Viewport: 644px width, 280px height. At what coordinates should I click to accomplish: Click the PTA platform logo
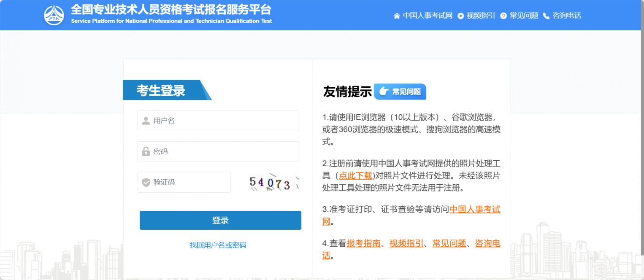point(54,15)
